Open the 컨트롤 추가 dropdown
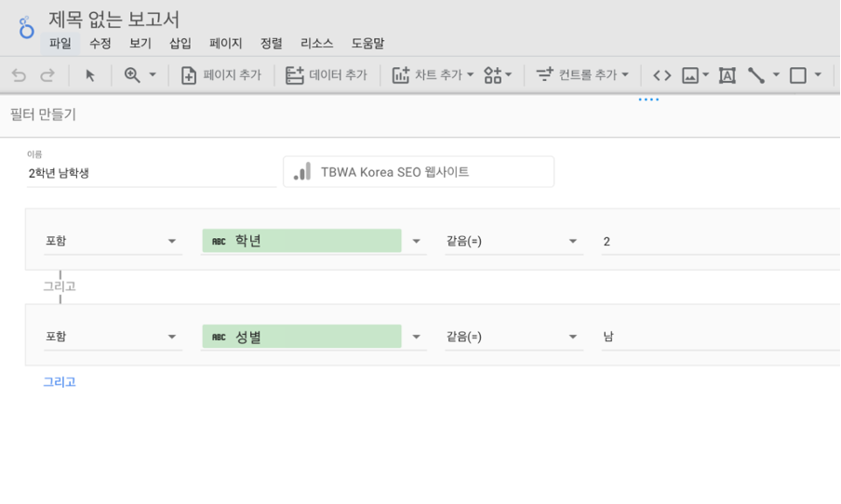 (582, 75)
